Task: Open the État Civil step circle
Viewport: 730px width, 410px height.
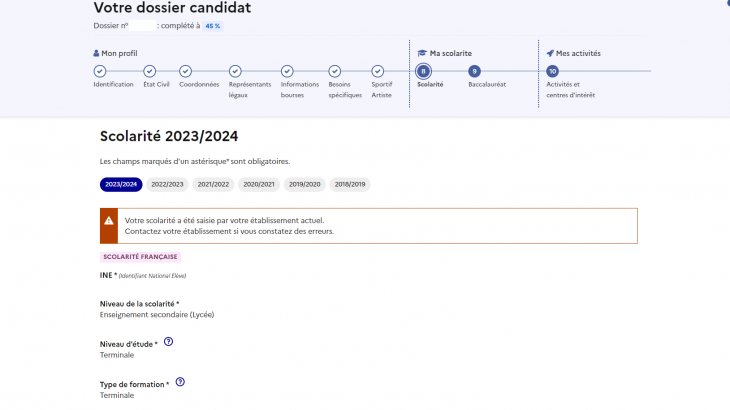Action: (149, 71)
